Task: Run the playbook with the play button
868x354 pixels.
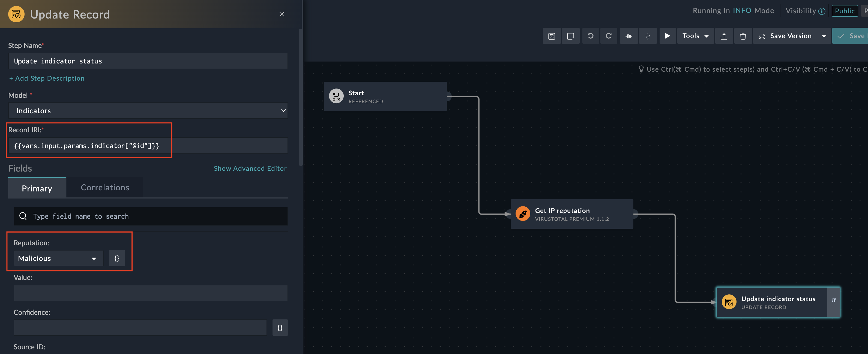Action: click(x=667, y=36)
